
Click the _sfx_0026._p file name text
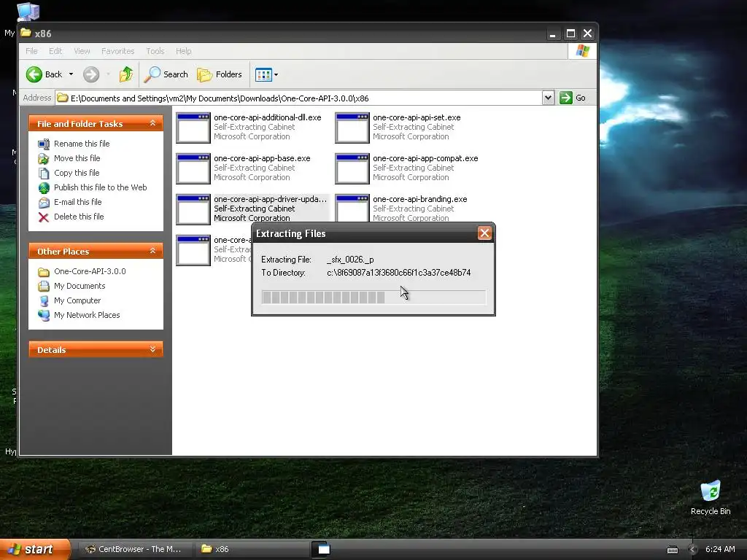tap(350, 260)
